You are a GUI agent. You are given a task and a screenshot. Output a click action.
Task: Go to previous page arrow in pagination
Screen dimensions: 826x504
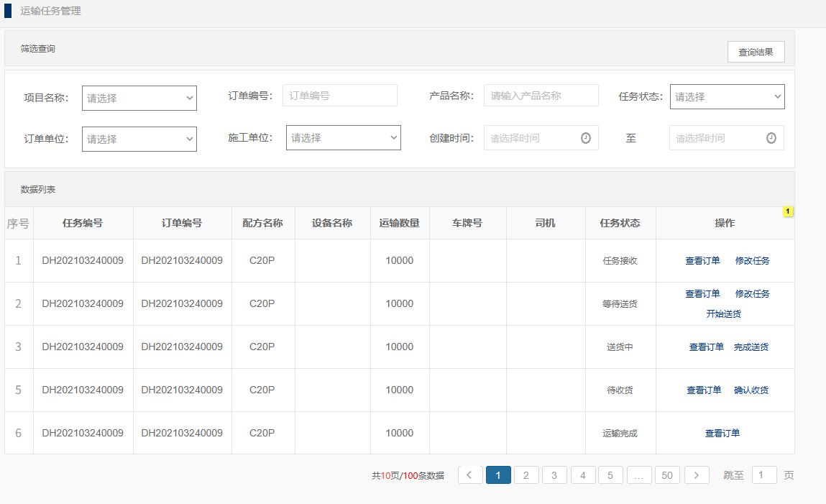[x=470, y=475]
